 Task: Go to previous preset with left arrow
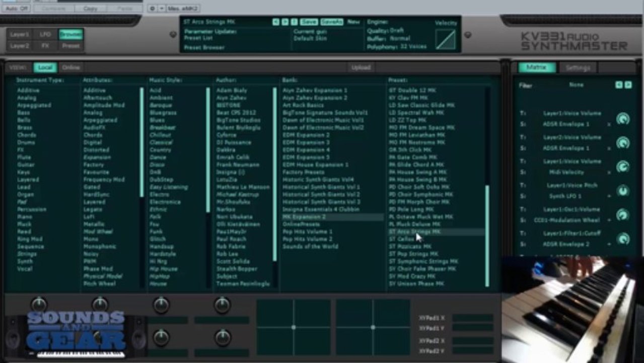276,22
